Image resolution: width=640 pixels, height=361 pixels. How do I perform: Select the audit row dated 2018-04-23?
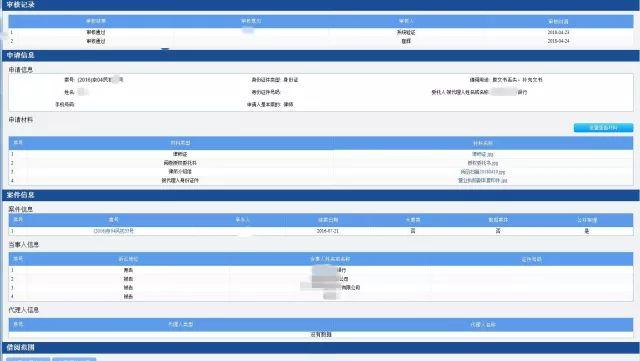[x=321, y=32]
